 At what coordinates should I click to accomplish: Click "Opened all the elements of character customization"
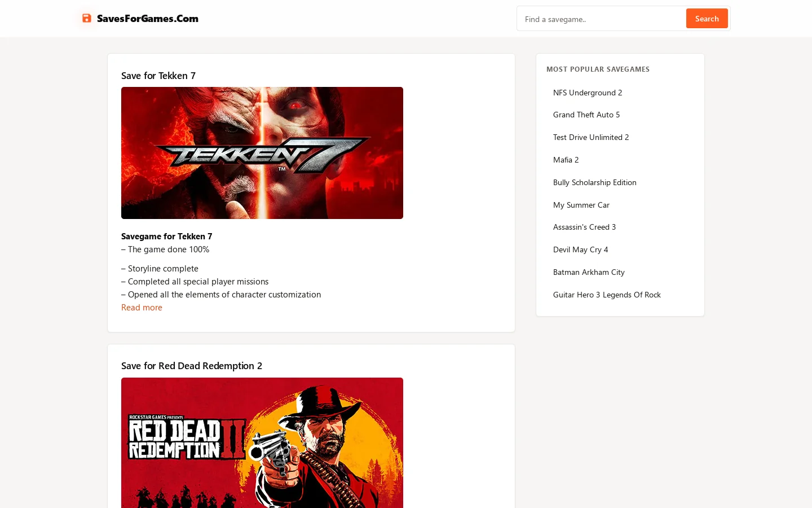221,295
